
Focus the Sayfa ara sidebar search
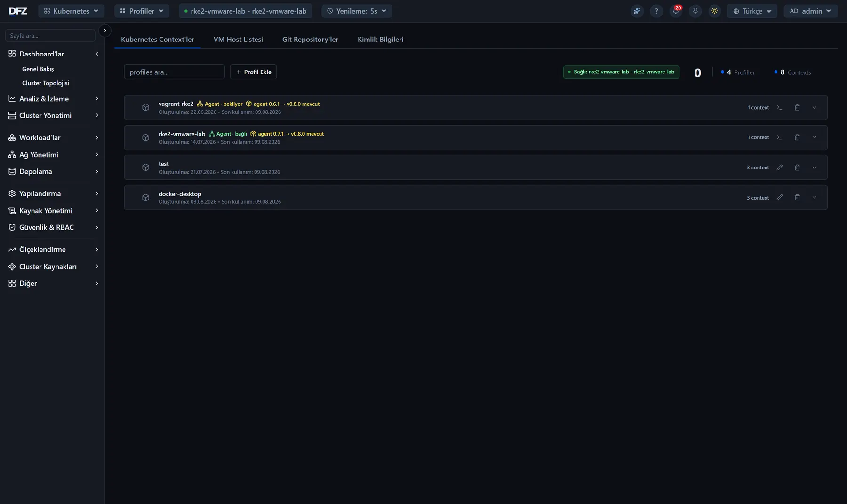(50, 36)
